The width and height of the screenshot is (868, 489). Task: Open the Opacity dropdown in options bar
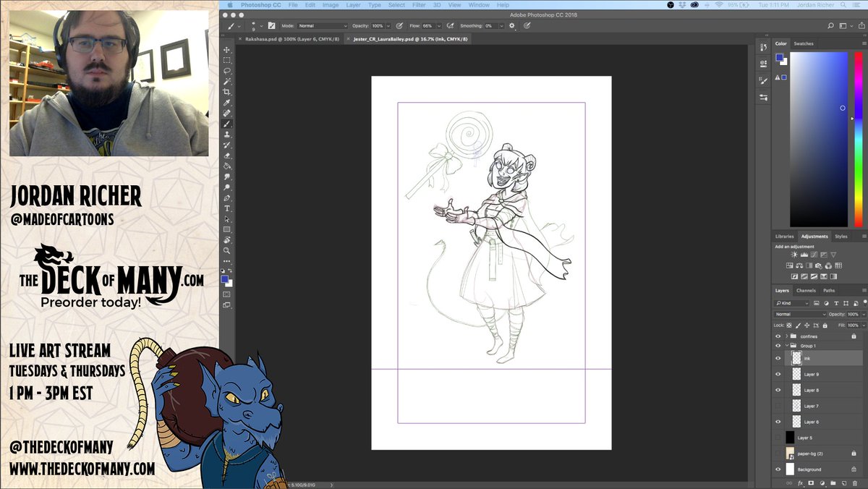388,25
